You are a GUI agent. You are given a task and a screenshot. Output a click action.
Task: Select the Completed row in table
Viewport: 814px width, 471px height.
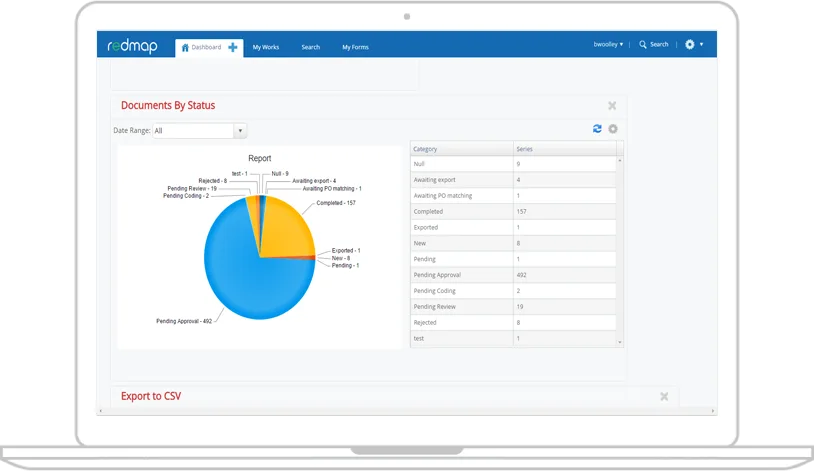(513, 211)
